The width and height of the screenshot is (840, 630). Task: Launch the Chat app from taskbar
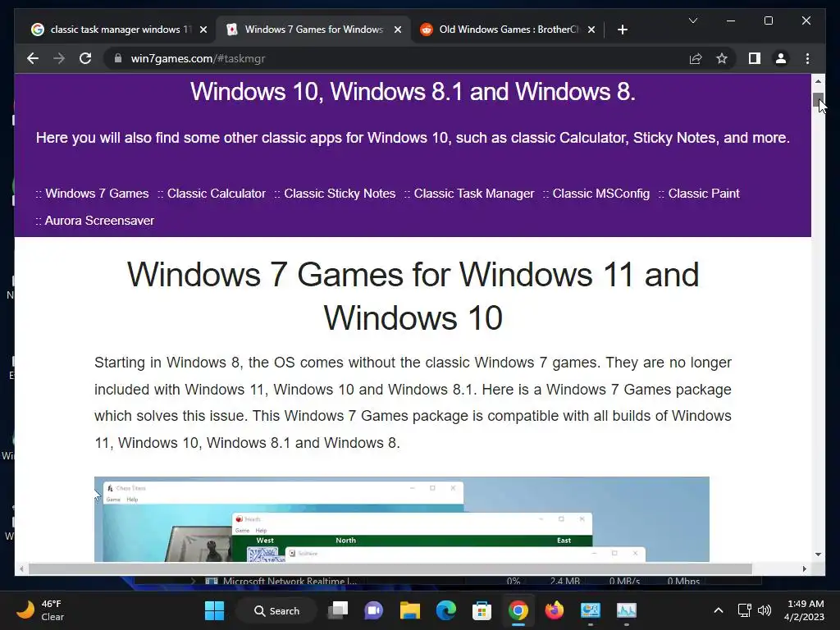coord(373,610)
